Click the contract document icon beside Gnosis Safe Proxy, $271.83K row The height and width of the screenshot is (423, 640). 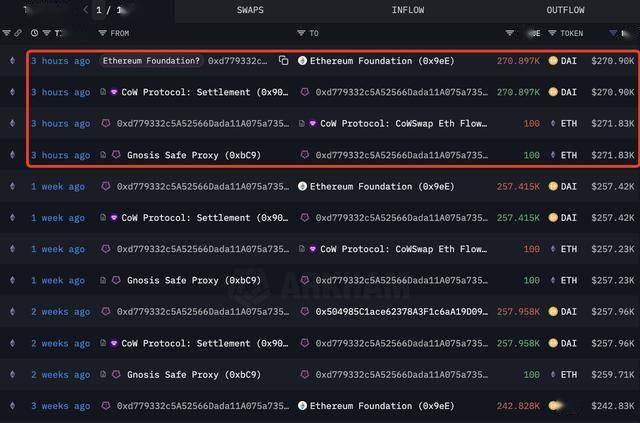click(x=103, y=155)
